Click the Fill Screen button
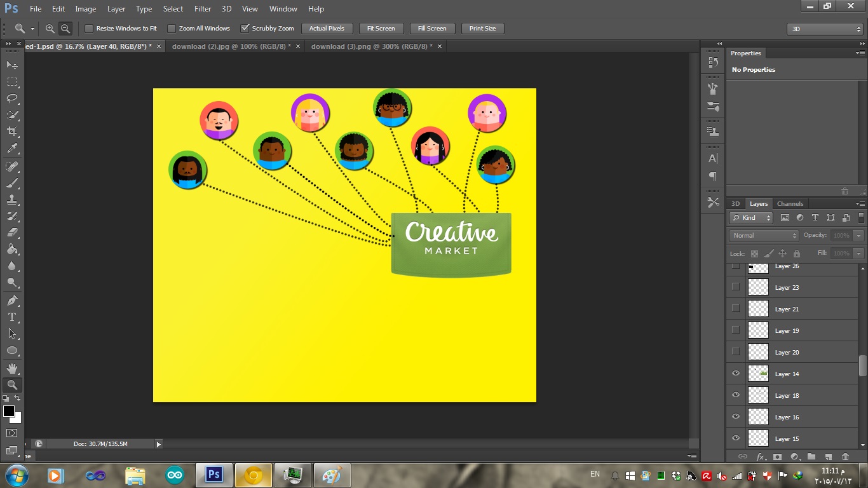 432,29
